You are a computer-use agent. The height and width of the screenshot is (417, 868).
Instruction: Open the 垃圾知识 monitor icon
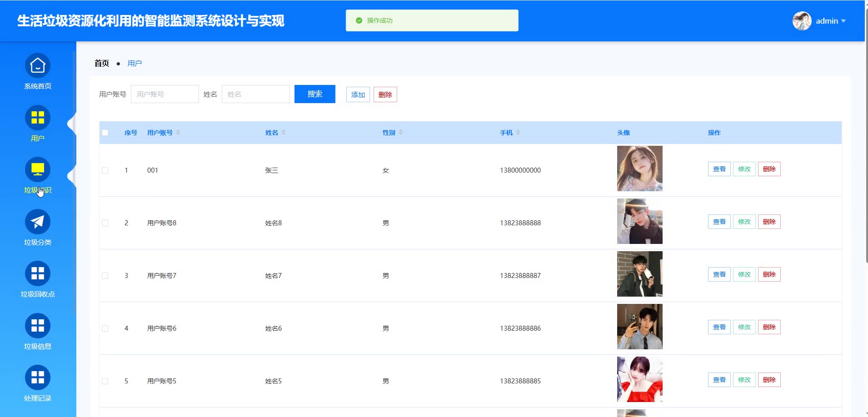pos(38,170)
